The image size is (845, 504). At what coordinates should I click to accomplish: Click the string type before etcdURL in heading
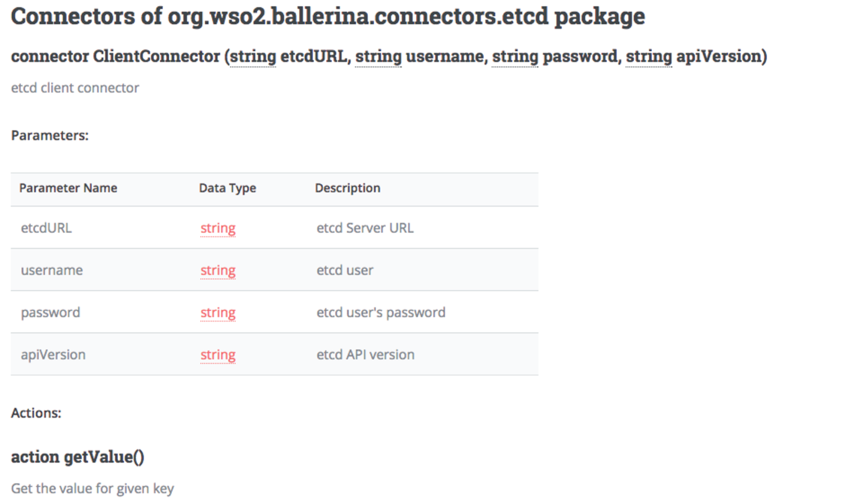pyautogui.click(x=253, y=56)
